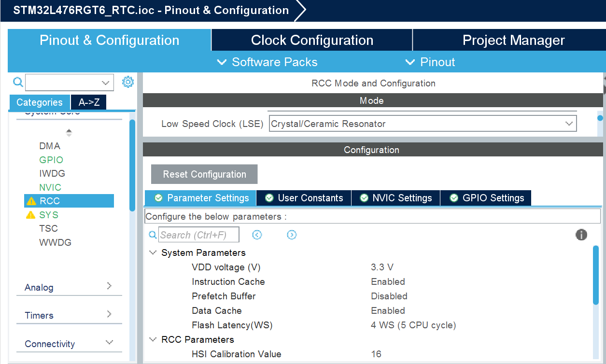Expand the Pinout menu
The image size is (606, 364).
coord(430,62)
